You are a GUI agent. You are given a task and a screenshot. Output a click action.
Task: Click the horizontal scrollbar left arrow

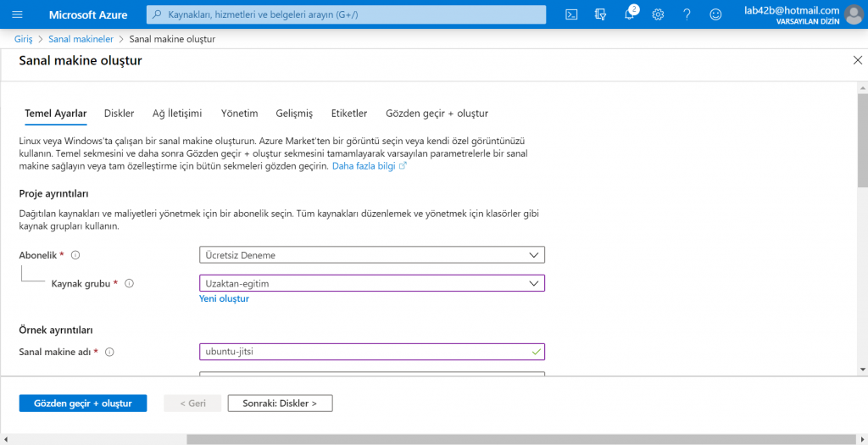point(5,439)
